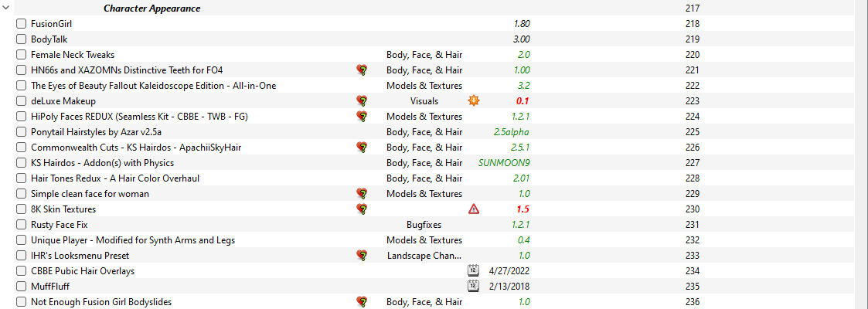Click the conflict heart icon on Commonwealth Cuts
This screenshot has height=309, width=868.
[362, 147]
